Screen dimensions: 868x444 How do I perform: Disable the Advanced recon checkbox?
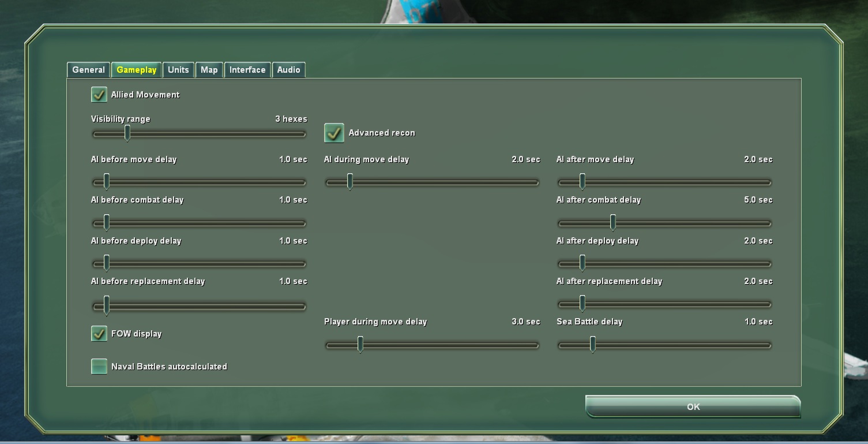pos(334,133)
